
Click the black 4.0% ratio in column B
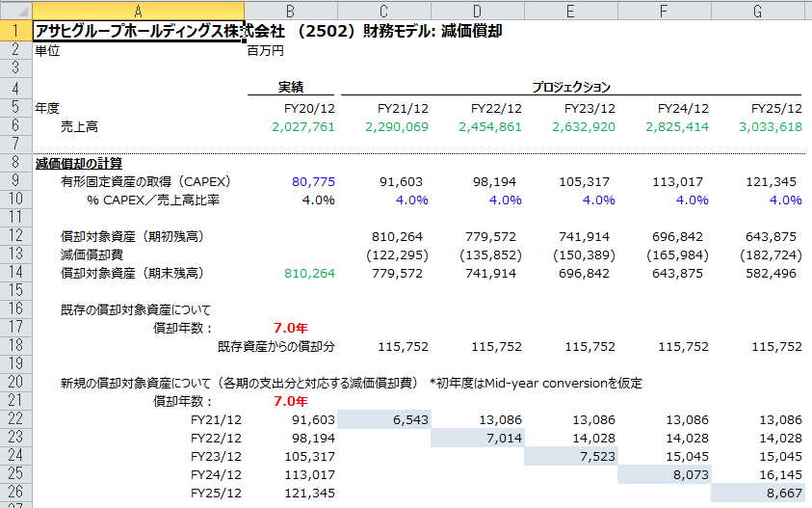point(319,201)
